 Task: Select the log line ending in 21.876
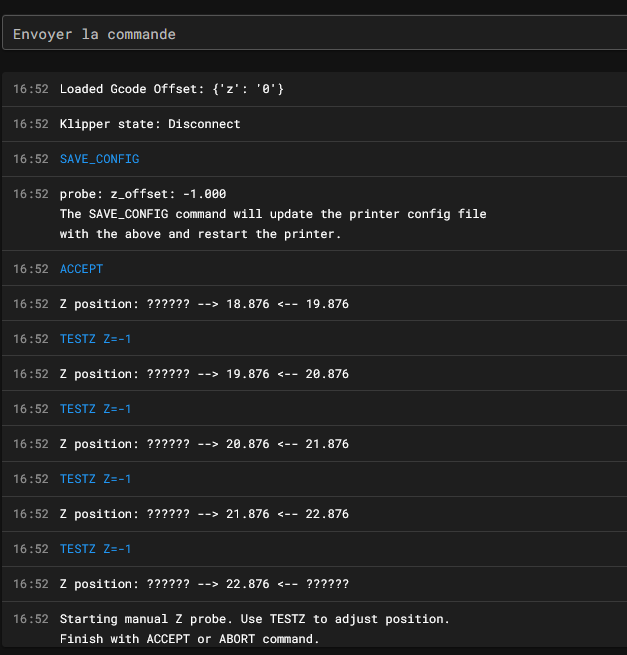(x=315, y=444)
